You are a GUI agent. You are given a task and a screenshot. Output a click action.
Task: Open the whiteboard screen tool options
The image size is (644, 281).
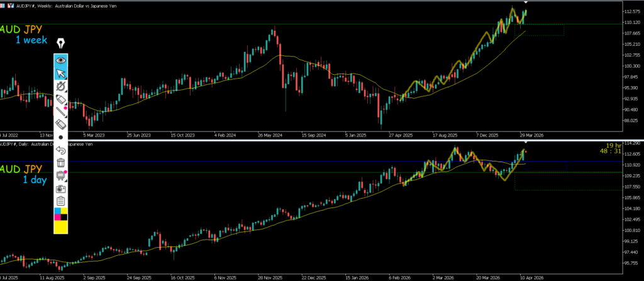coord(61,175)
